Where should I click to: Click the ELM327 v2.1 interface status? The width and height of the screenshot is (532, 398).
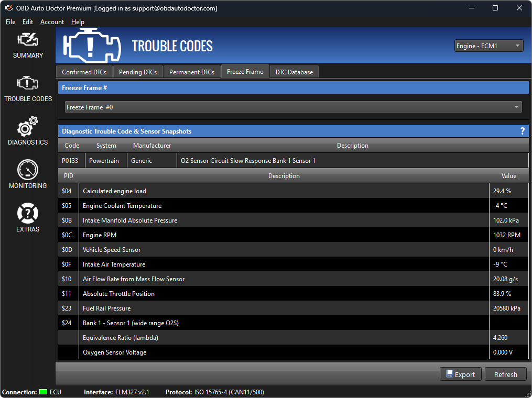click(x=116, y=392)
